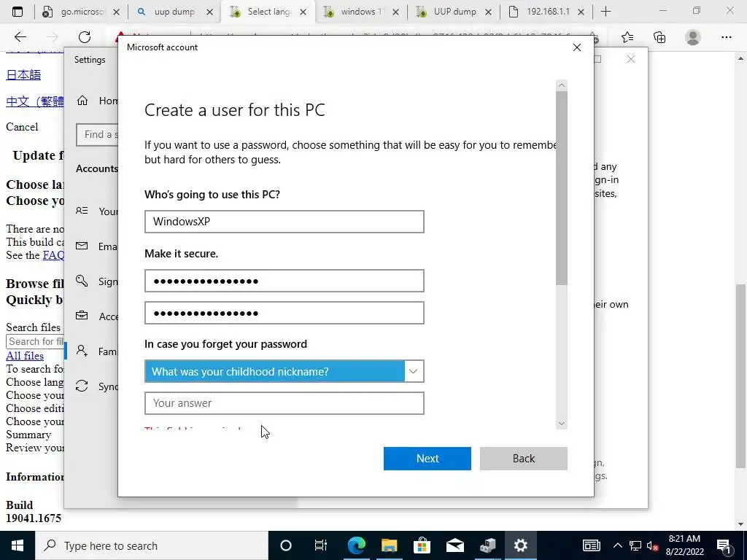Select Sign-in options key icon

coord(82,281)
